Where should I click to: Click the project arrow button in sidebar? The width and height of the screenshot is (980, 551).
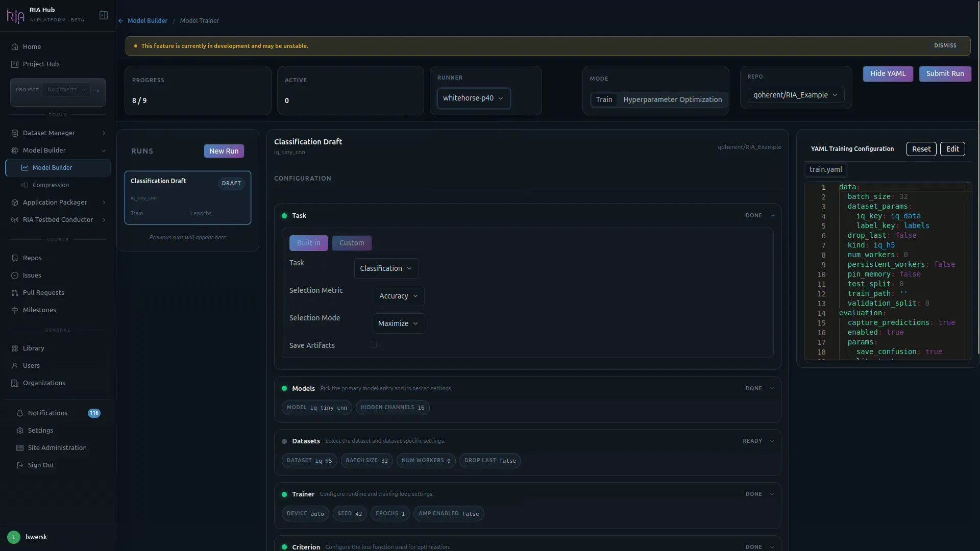click(97, 90)
